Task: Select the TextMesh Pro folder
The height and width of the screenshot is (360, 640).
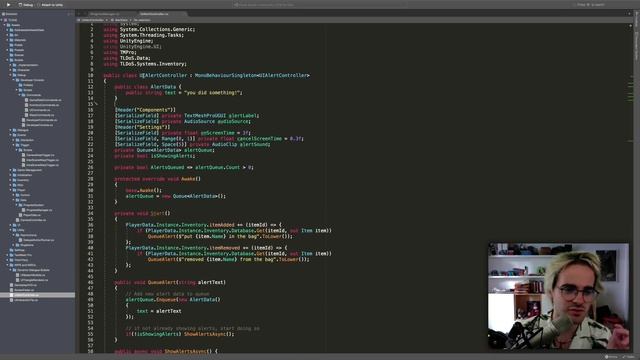Action: [x=20, y=255]
